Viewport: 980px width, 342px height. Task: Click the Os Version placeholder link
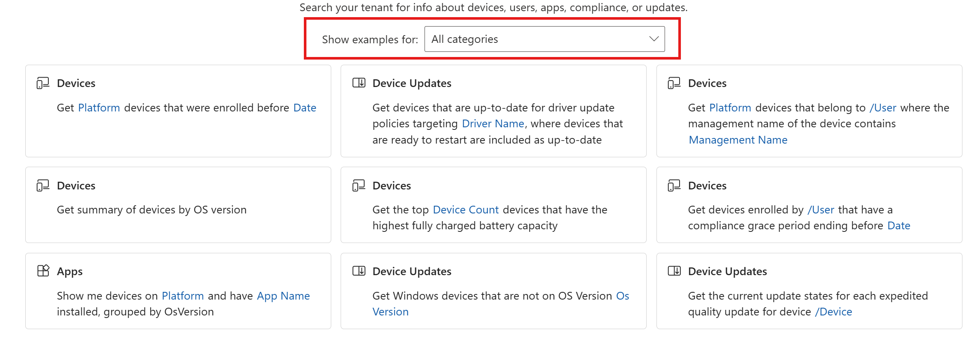(x=501, y=304)
